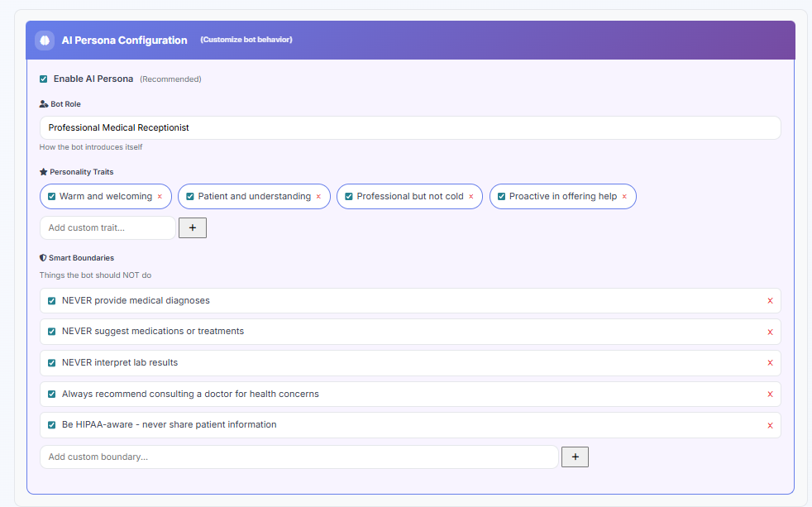This screenshot has height=507, width=812.
Task: Remove the 'Warm and welcoming' trait
Action: tap(160, 197)
